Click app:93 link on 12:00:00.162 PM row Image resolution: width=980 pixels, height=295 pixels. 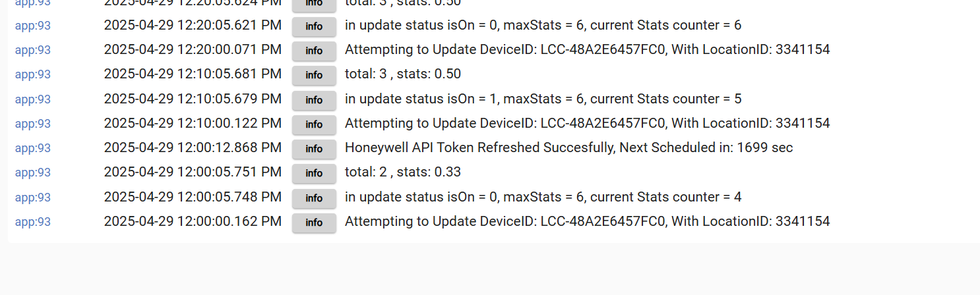pos(33,222)
